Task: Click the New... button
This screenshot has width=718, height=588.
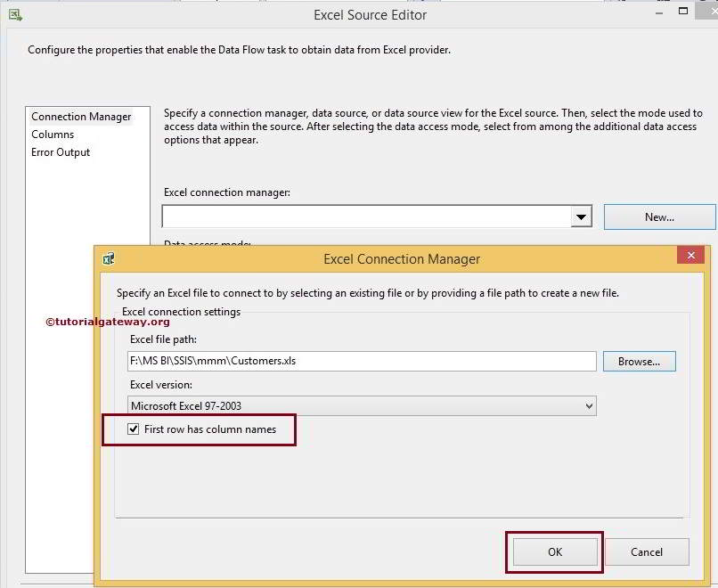Action: pos(659,216)
